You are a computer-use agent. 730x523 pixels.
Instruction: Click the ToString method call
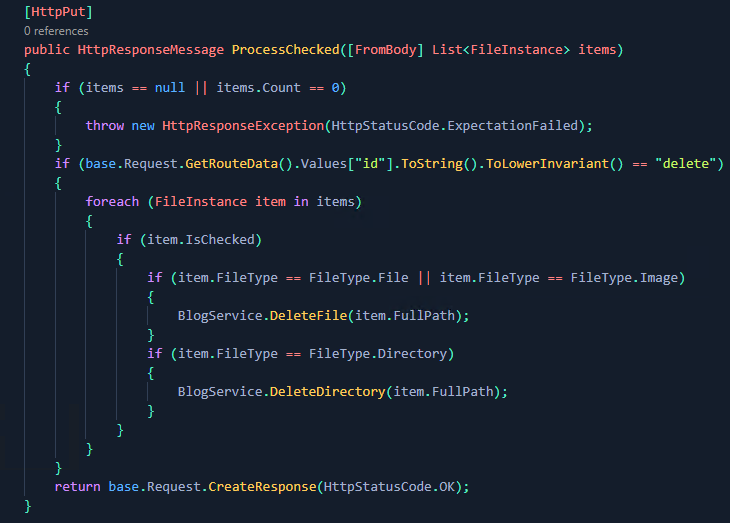click(x=432, y=164)
